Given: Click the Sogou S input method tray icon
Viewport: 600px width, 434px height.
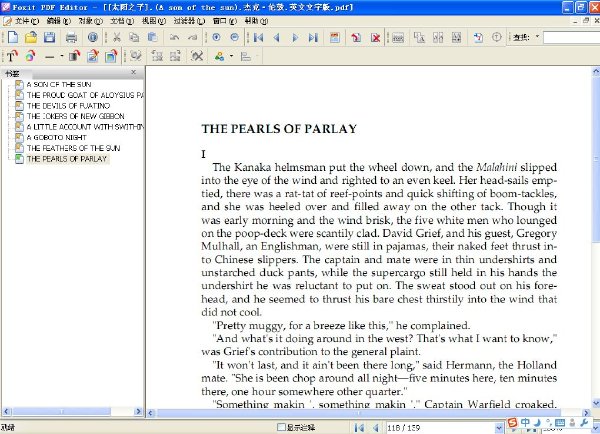Looking at the screenshot, I should tap(512, 422).
